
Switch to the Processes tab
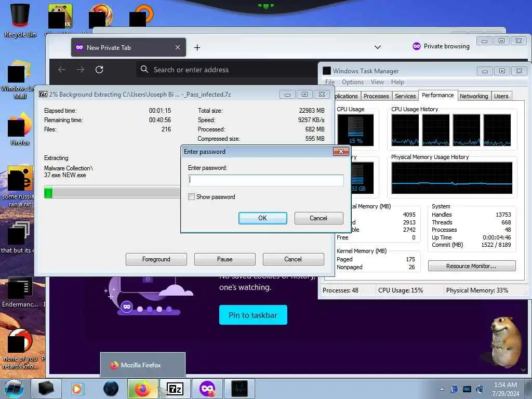pyautogui.click(x=376, y=96)
